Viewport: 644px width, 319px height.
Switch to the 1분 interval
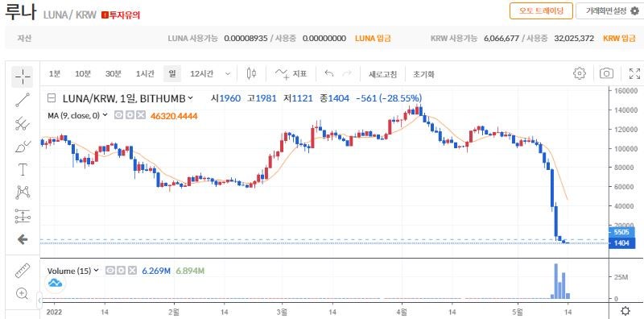54,74
